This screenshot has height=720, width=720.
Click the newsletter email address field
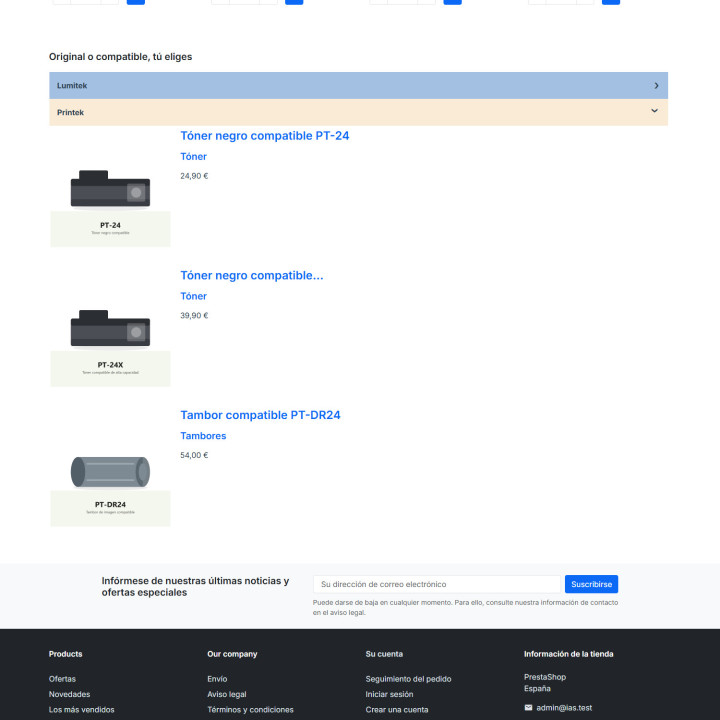pyautogui.click(x=437, y=584)
